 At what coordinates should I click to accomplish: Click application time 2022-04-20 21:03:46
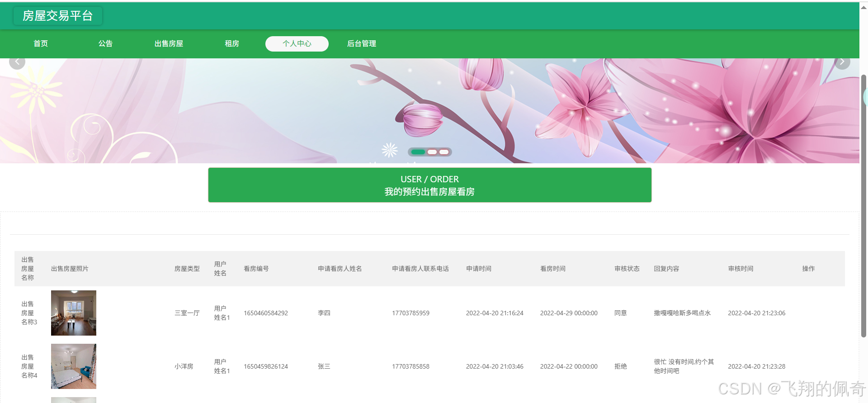coord(495,366)
